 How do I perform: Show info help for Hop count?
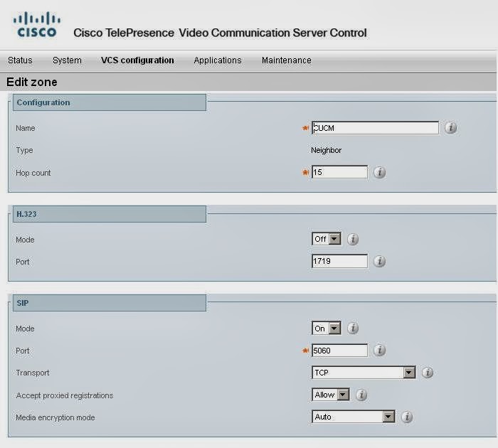[379, 172]
